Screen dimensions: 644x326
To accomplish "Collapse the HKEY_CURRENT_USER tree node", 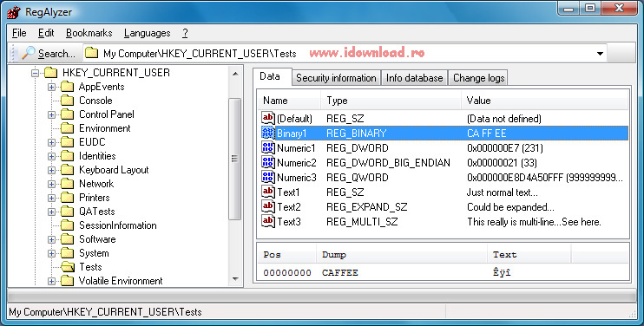I will click(36, 73).
